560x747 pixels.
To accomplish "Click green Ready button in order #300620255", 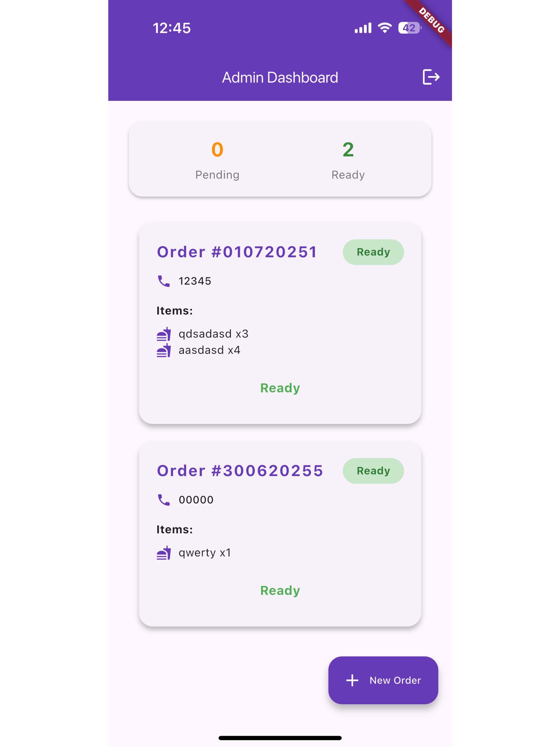I will pyautogui.click(x=280, y=591).
